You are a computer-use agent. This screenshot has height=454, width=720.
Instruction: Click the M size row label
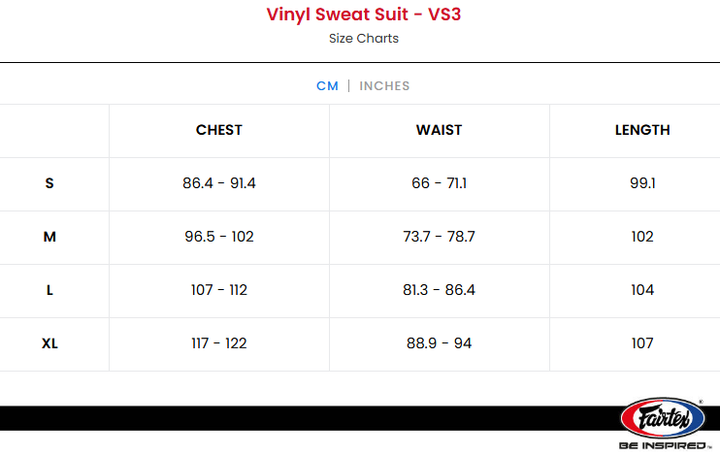[50, 237]
